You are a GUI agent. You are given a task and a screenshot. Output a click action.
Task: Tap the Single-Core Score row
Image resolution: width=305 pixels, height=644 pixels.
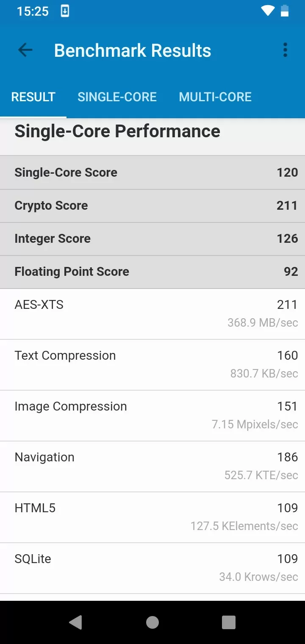(152, 172)
